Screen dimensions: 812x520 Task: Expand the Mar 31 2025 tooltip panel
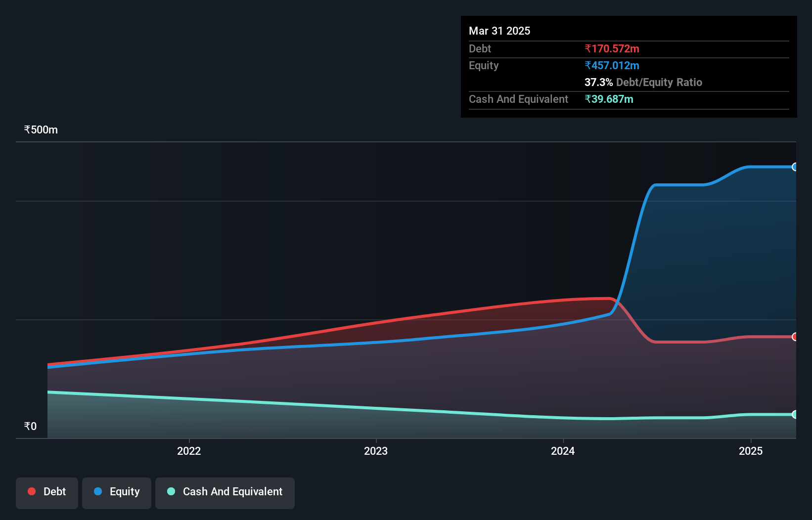coord(499,31)
